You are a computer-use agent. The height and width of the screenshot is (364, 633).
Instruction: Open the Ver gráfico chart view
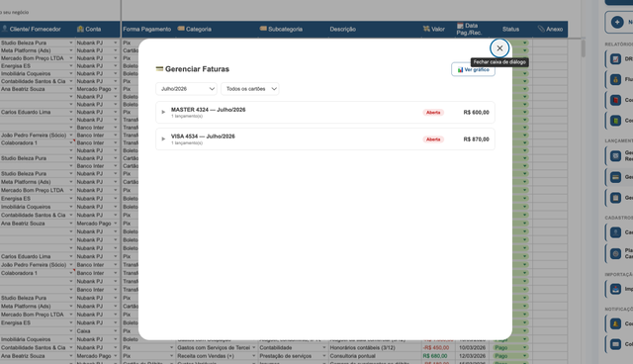(x=473, y=69)
